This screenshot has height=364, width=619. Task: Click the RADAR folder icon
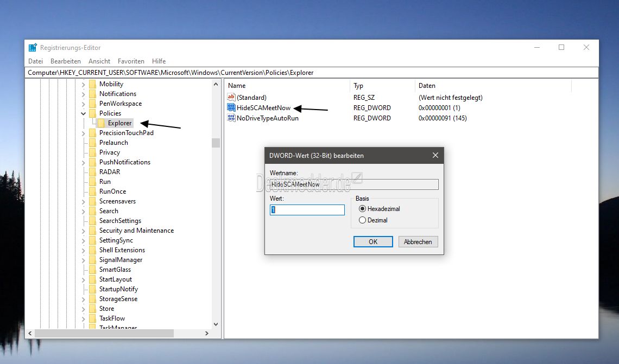[x=92, y=172]
